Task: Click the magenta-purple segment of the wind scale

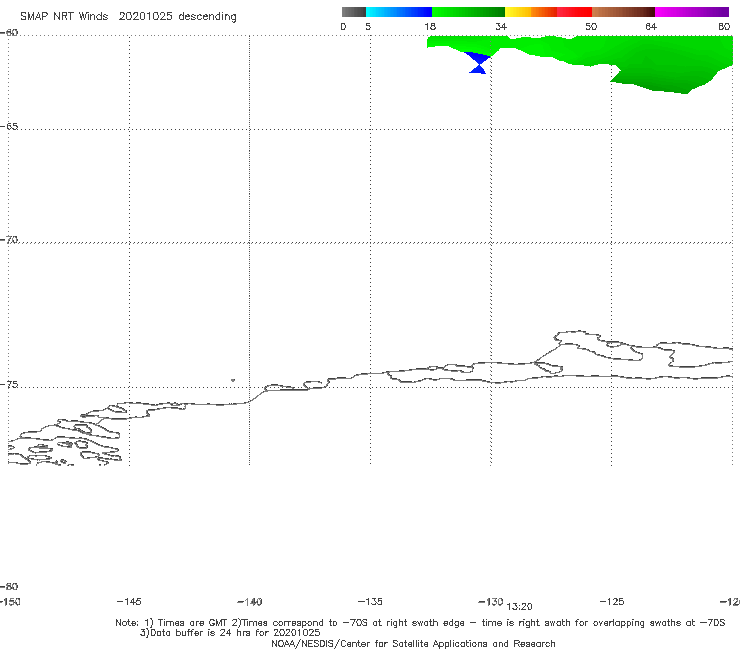Action: 692,12
